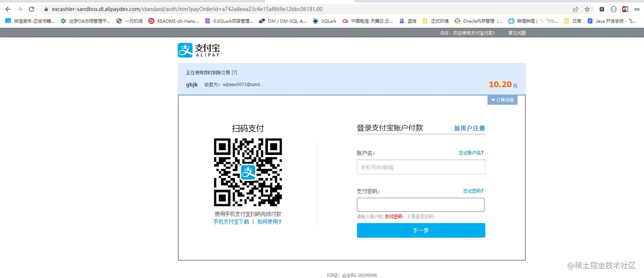The width and height of the screenshot is (644, 278).
Task: Open the 微信读书 bookmark
Action: tap(30, 21)
